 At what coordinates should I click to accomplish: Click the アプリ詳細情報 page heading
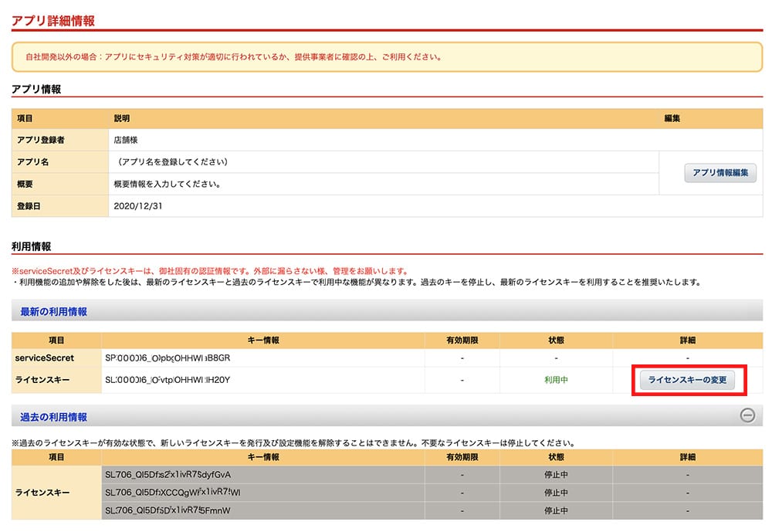click(53, 21)
